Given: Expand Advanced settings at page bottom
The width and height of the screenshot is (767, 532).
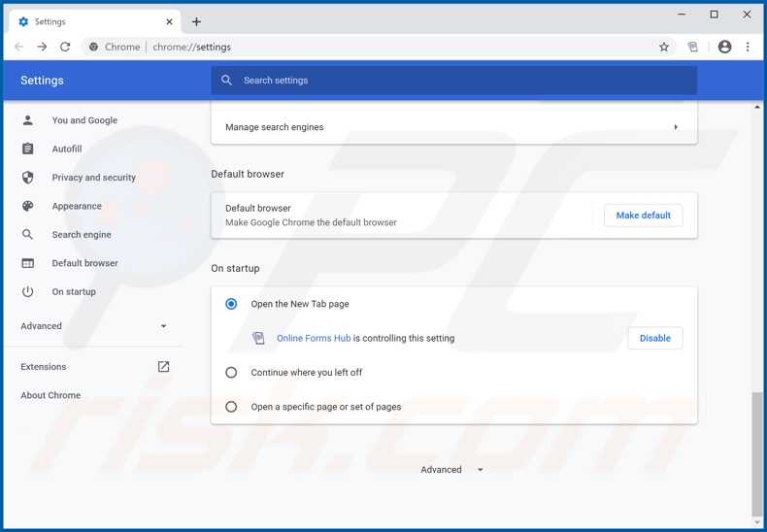Looking at the screenshot, I should [x=452, y=470].
